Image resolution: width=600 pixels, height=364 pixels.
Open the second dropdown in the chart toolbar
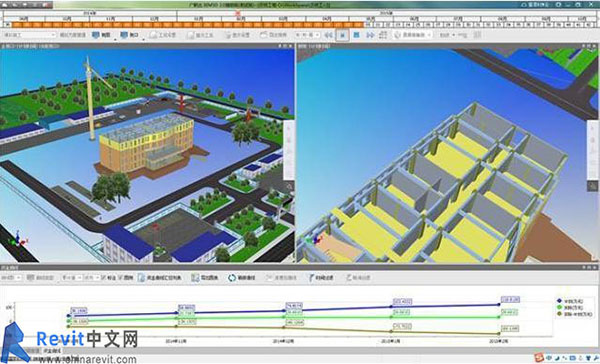(x=71, y=278)
